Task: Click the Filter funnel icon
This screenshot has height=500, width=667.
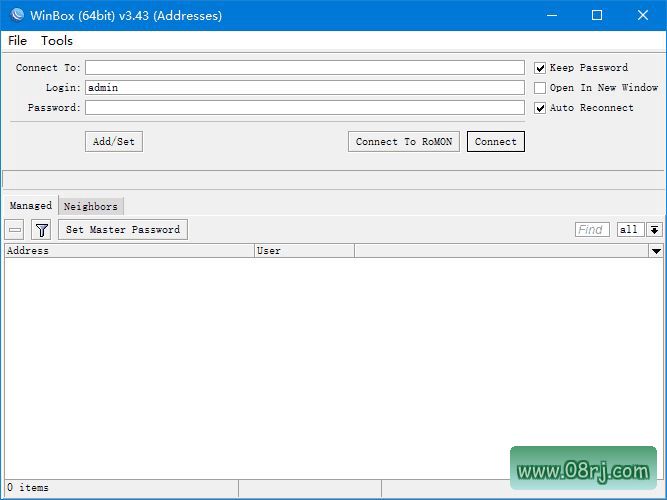Action: pos(41,230)
